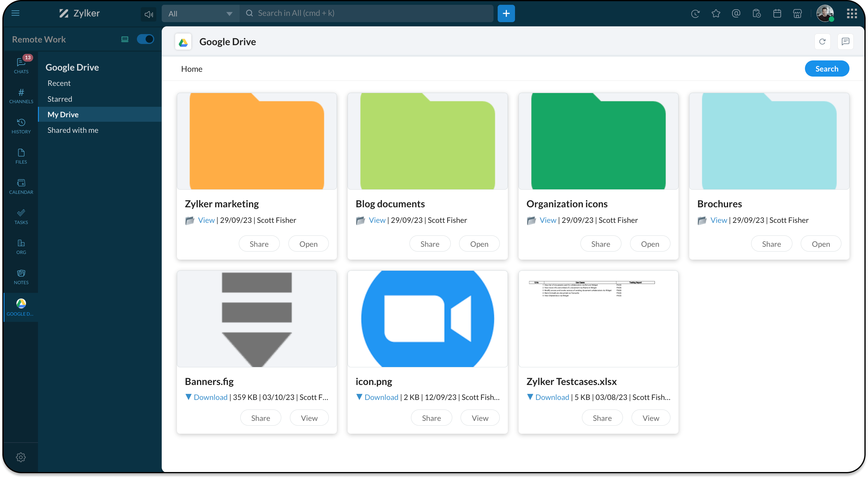Open the Notes sidebar icon
Image resolution: width=868 pixels, height=478 pixels.
point(21,277)
